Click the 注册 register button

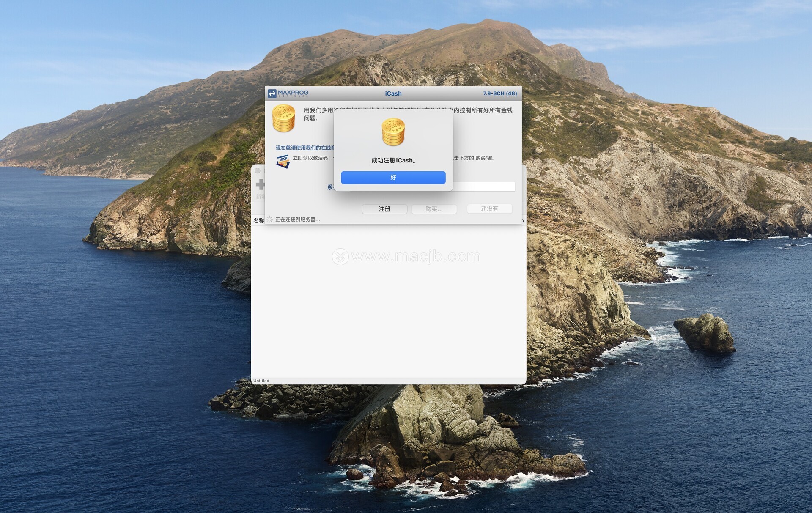click(x=384, y=209)
